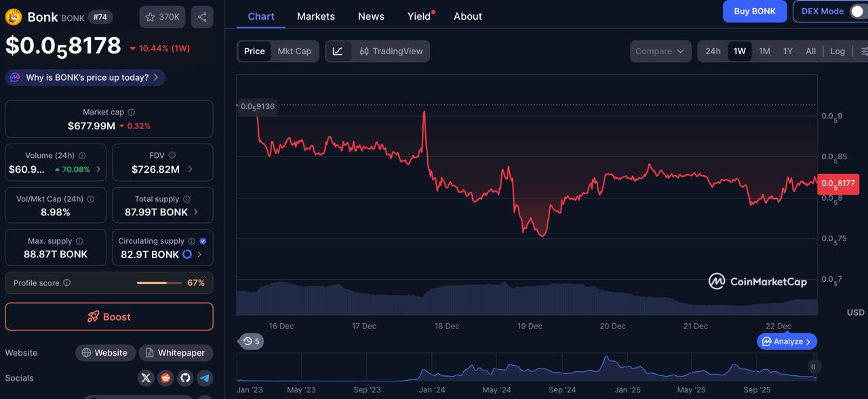Expand 'Why is BONK's price up today?'
Screen dimensions: 868x399
pyautogui.click(x=85, y=77)
